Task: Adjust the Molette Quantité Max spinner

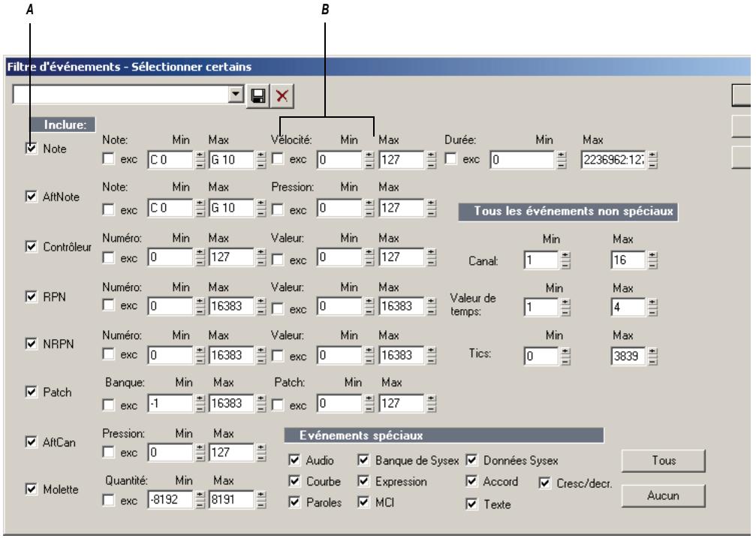Action: click(x=261, y=500)
